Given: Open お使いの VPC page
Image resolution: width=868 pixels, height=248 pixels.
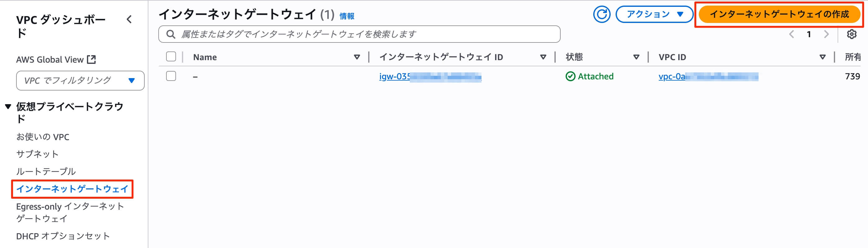Looking at the screenshot, I should point(43,137).
